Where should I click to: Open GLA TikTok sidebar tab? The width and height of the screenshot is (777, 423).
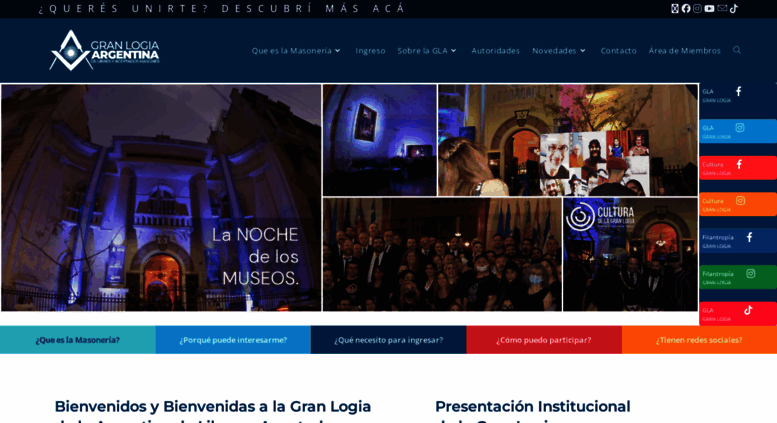pyautogui.click(x=738, y=314)
